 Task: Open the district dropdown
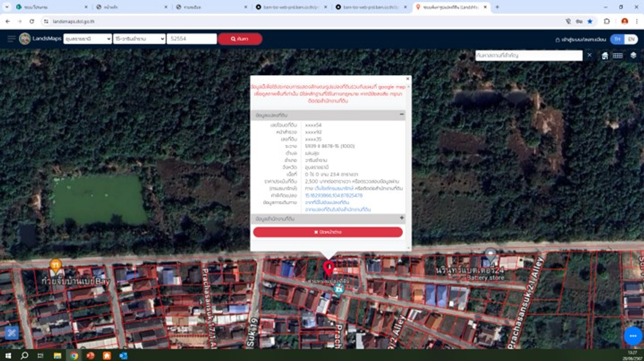pos(139,39)
